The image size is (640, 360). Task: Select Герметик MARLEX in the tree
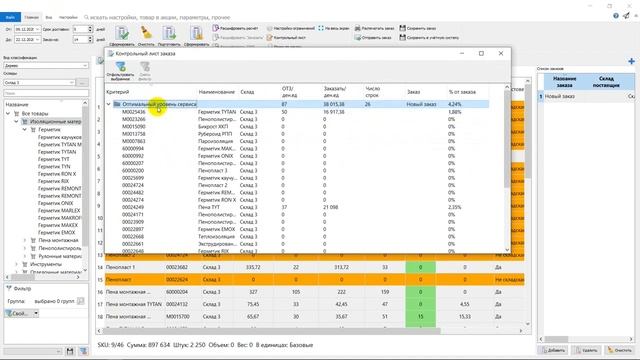click(59, 211)
